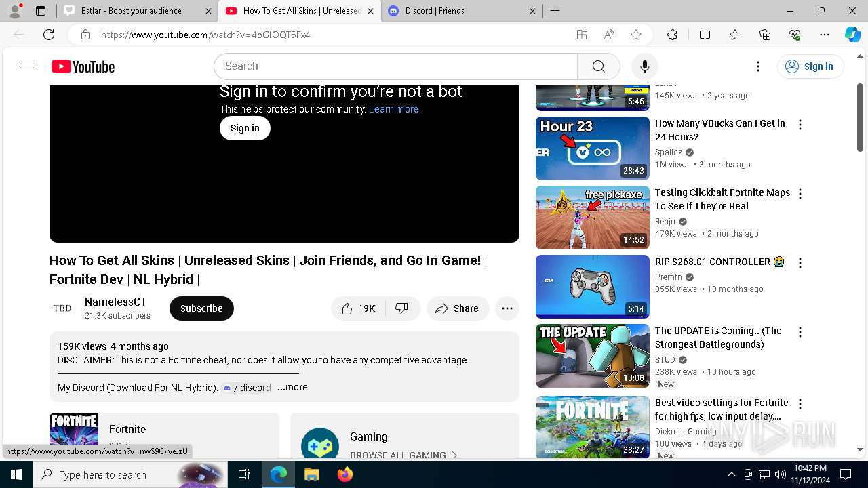Open Task View on taskbar
Screen dimensions: 868x488
tap(244, 474)
